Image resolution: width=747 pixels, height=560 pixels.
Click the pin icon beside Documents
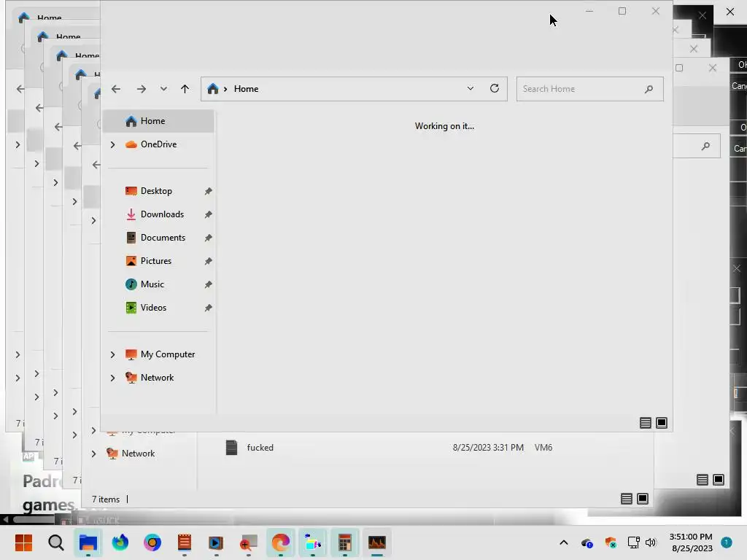tap(208, 238)
